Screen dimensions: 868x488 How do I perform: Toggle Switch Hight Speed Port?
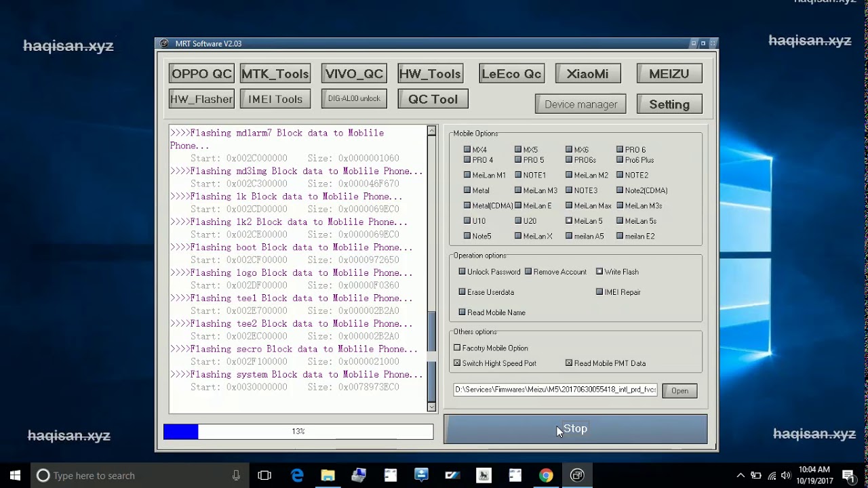click(x=457, y=363)
